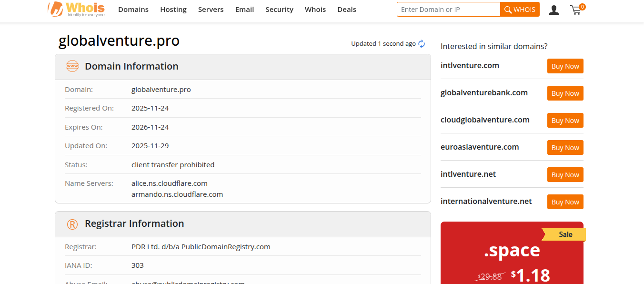The image size is (644, 284).
Task: Focus the Enter Domain or IP field
Action: coord(448,10)
